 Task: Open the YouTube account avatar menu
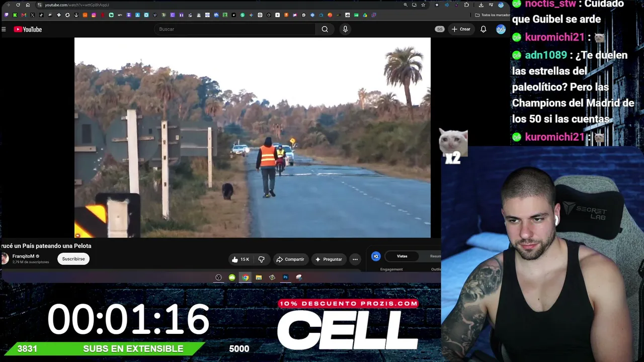[501, 29]
